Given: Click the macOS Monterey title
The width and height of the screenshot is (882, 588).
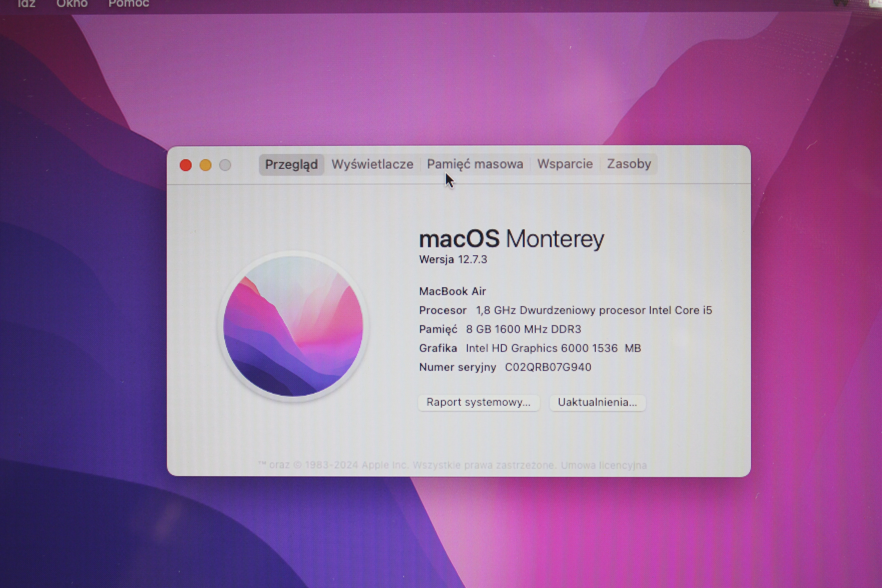Looking at the screenshot, I should click(511, 239).
